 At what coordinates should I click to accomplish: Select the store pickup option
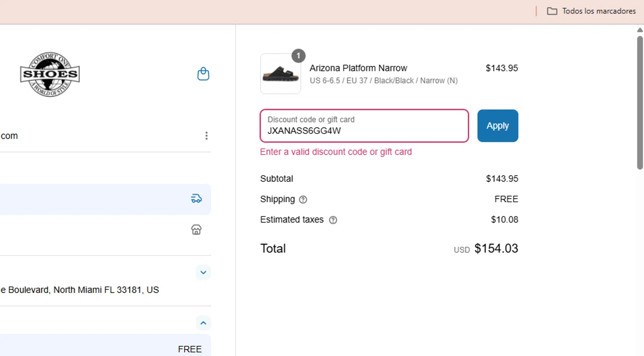click(196, 230)
